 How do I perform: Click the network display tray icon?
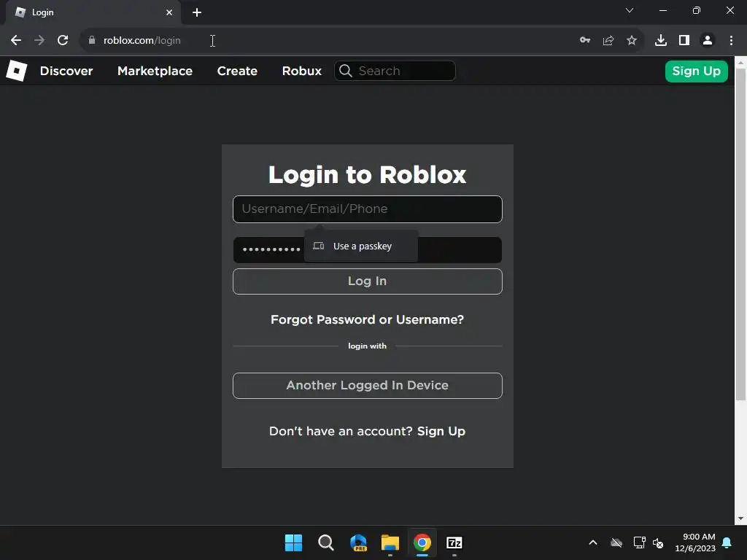[x=639, y=542]
